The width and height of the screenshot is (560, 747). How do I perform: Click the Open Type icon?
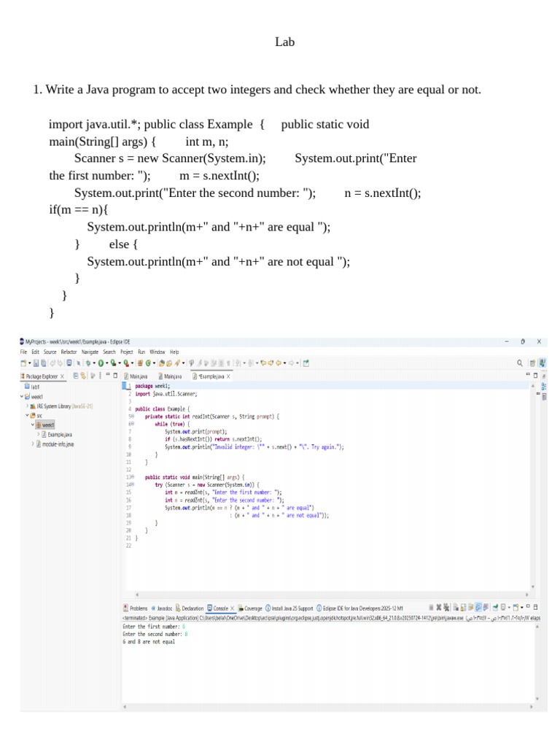162,363
